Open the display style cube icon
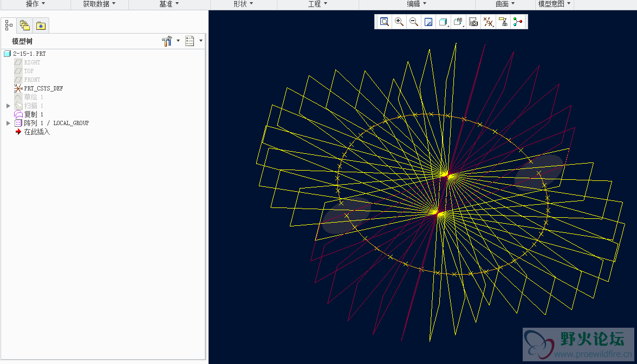Screen dimensions: 637x364 [443, 22]
